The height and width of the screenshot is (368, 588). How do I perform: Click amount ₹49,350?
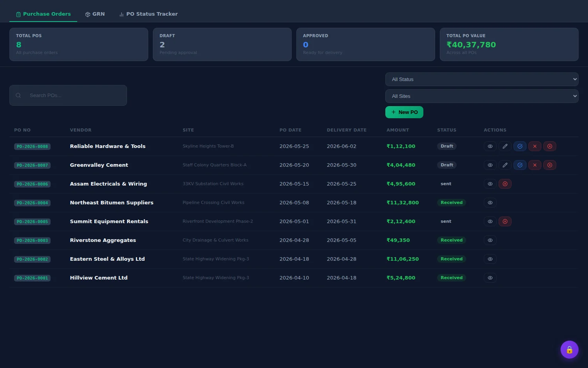(x=398, y=240)
